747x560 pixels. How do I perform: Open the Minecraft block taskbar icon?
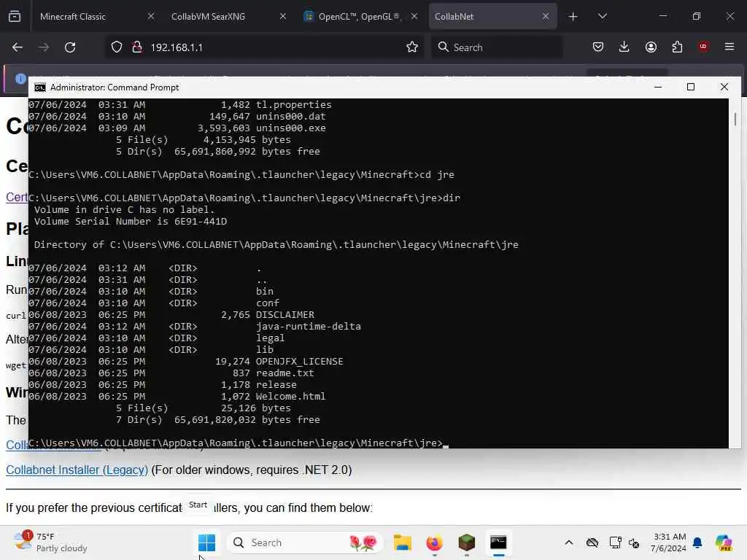[x=466, y=542]
